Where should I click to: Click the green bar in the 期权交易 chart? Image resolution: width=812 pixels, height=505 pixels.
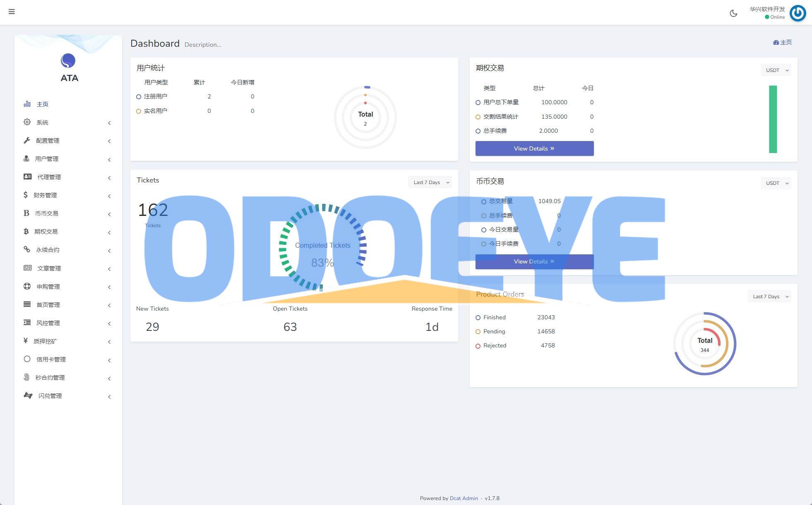(773, 119)
